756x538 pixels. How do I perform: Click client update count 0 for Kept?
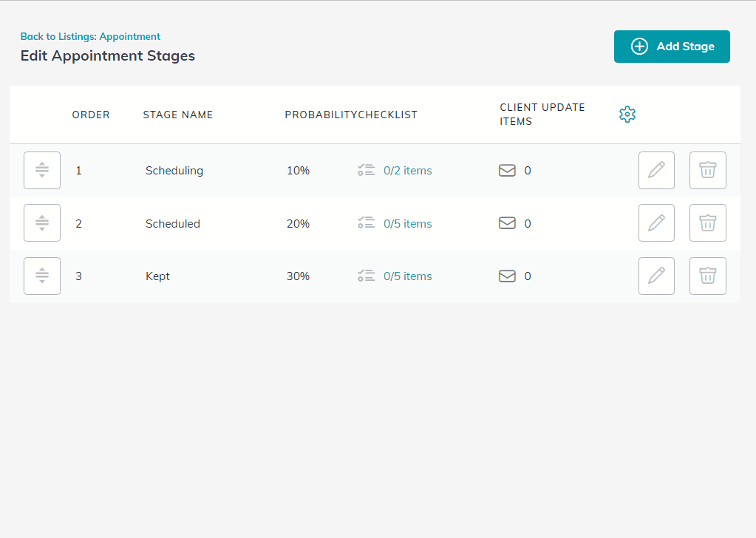point(528,276)
